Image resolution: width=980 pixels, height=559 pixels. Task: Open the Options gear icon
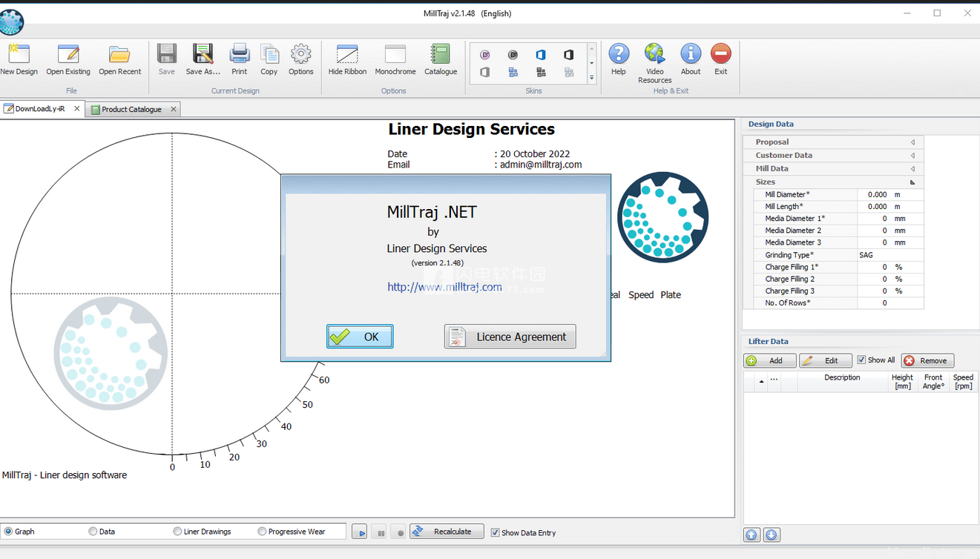coord(300,55)
